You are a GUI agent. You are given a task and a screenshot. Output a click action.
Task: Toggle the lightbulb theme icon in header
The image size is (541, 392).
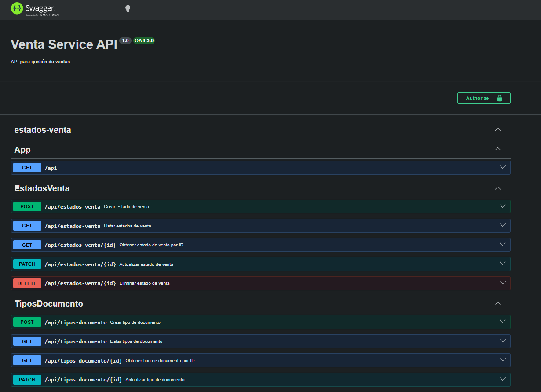(x=128, y=9)
